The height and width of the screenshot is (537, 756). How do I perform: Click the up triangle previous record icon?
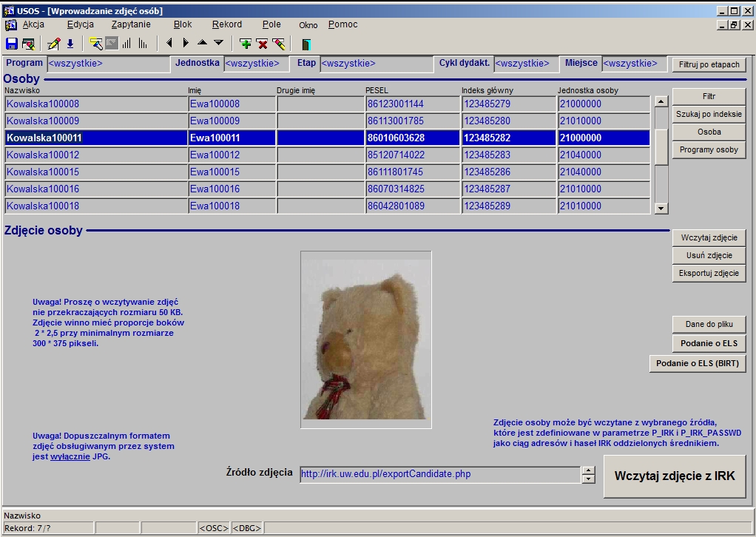coord(202,44)
